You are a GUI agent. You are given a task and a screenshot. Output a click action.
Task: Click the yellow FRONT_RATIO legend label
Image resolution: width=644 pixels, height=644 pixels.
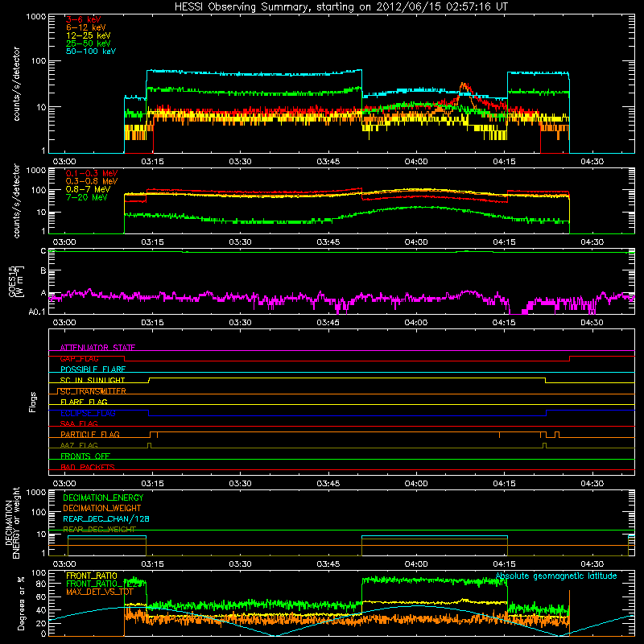pyautogui.click(x=92, y=576)
